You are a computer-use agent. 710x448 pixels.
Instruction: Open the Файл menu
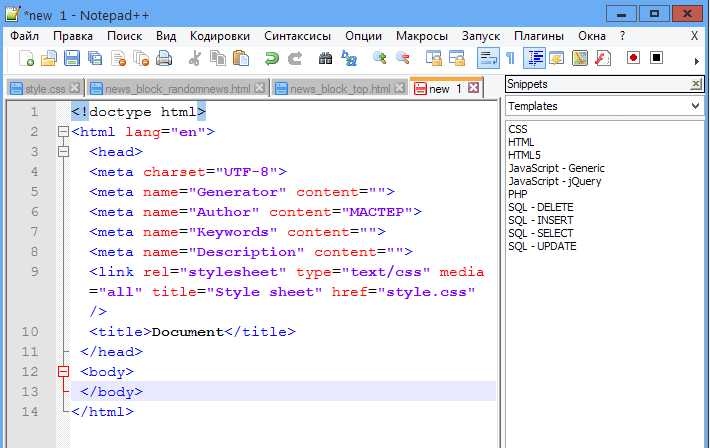pos(24,36)
